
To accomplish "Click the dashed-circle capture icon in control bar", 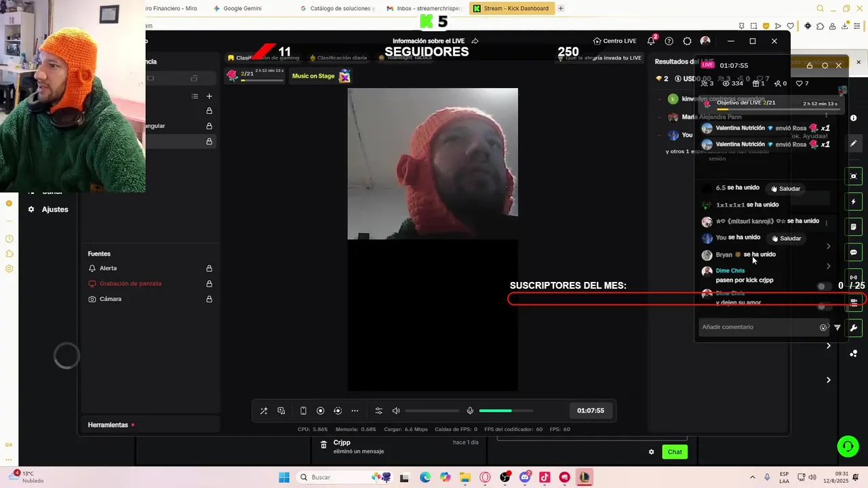I will tap(338, 411).
